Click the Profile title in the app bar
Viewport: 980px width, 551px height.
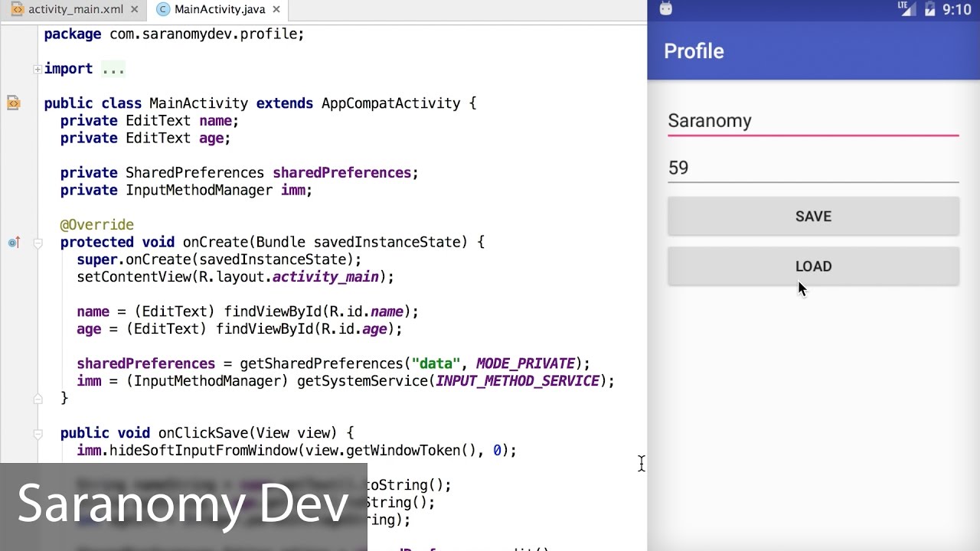(694, 51)
